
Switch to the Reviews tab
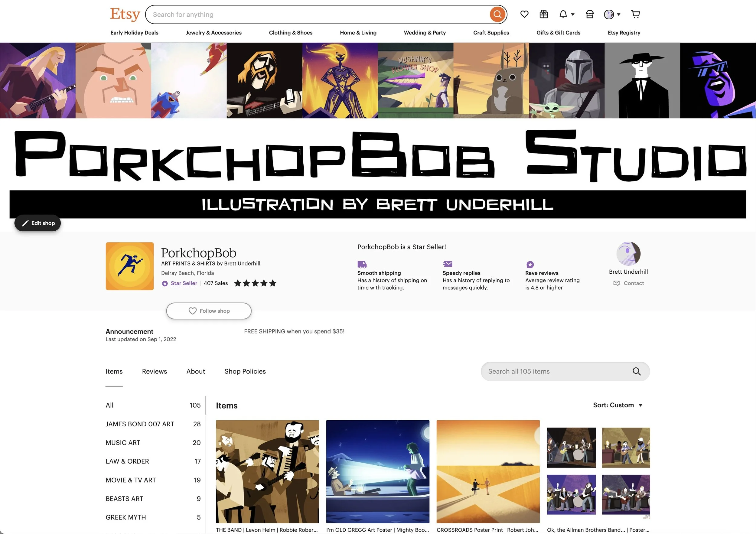tap(155, 371)
